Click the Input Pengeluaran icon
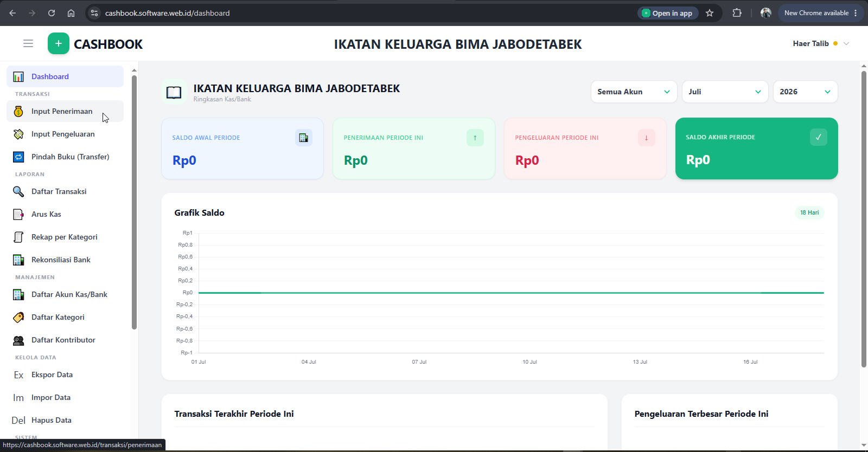868x452 pixels. 18,134
